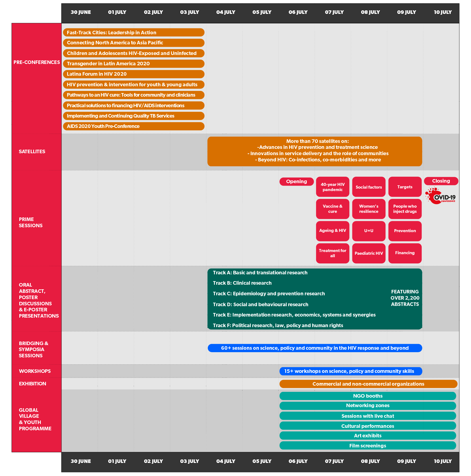Open the U=U session tile
The height and width of the screenshot is (476, 471).
click(369, 231)
